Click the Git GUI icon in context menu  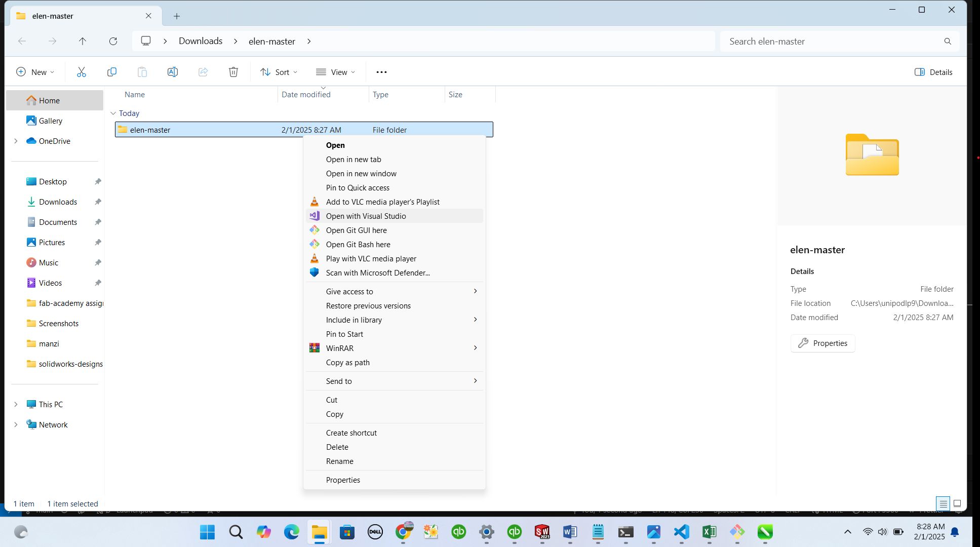(x=313, y=229)
